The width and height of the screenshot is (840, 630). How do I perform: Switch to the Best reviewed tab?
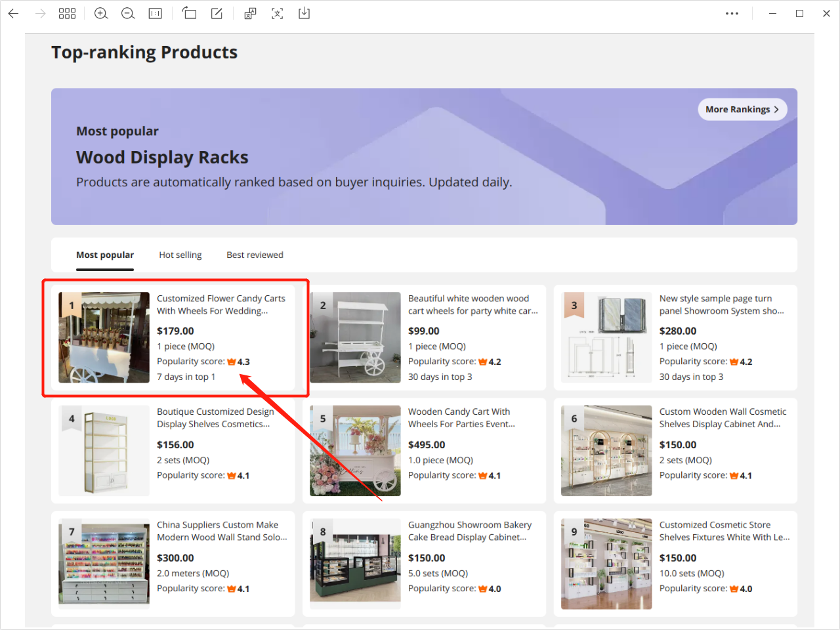click(x=255, y=255)
